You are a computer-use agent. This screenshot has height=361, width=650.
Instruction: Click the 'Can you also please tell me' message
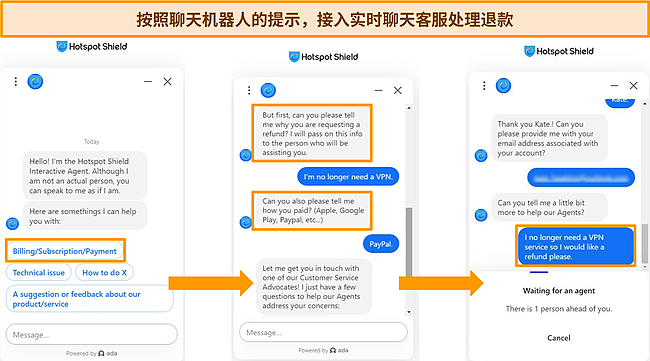click(x=312, y=211)
